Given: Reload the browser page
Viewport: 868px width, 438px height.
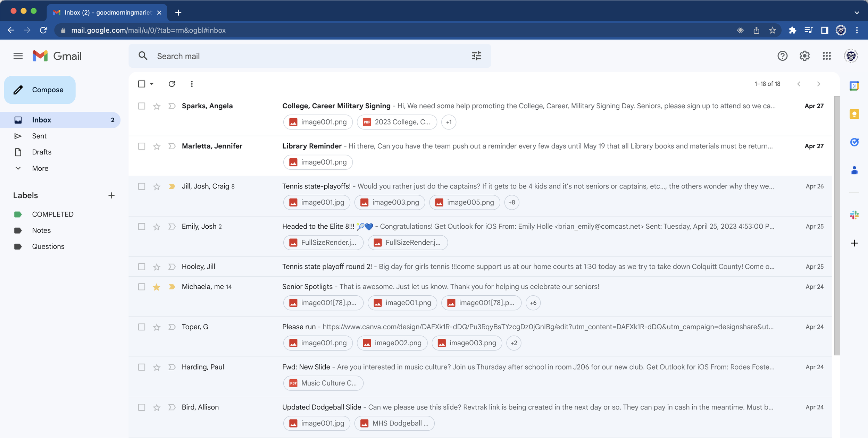Looking at the screenshot, I should (x=43, y=30).
